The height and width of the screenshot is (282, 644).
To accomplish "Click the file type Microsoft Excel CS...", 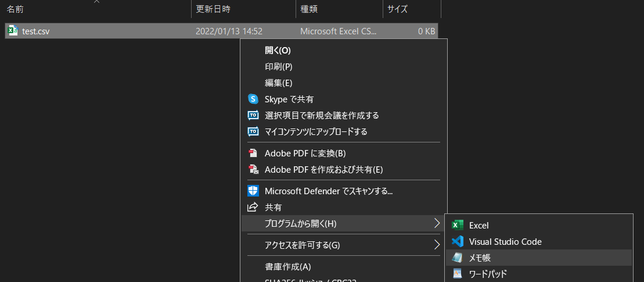I will click(x=338, y=31).
